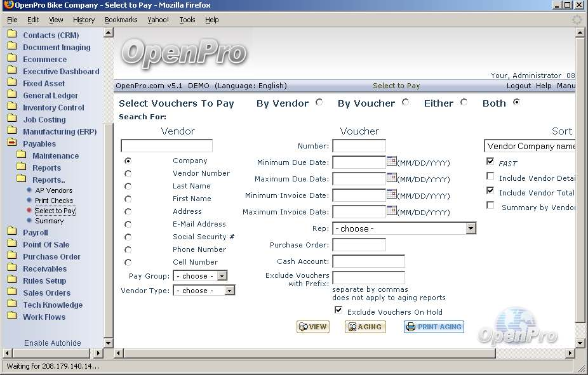Open the Print Checks link
The width and height of the screenshot is (588, 375).
point(54,201)
